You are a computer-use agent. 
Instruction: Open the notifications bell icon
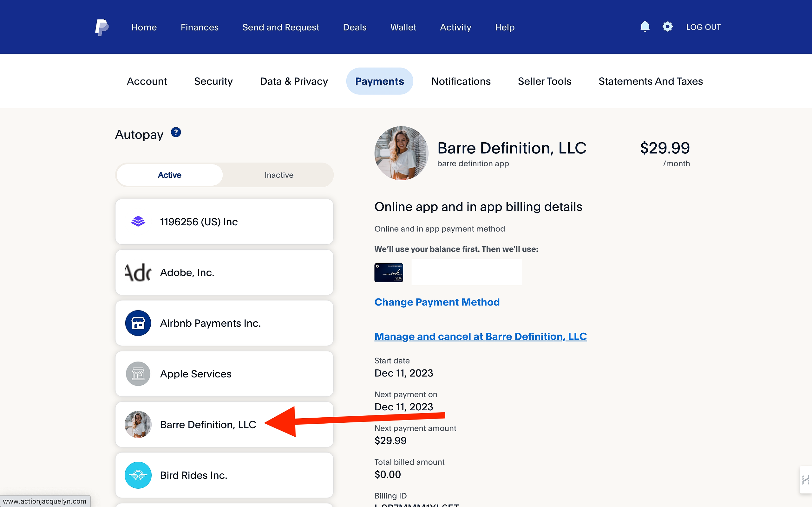[645, 27]
